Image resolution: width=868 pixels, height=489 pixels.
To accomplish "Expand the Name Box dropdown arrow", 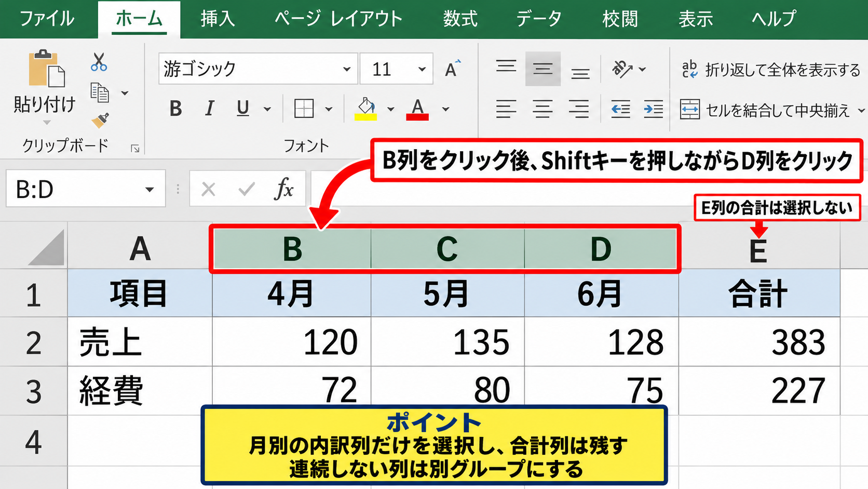I will tap(150, 189).
